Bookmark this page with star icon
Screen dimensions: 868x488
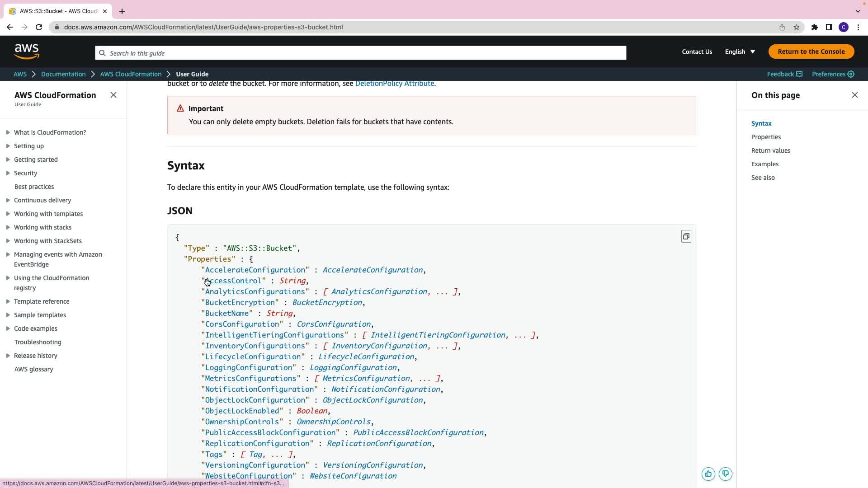[797, 27]
